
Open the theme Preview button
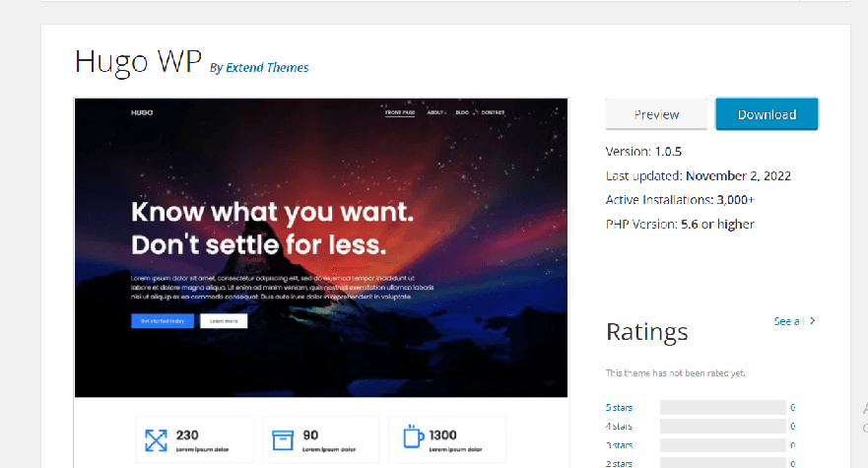[x=656, y=114]
